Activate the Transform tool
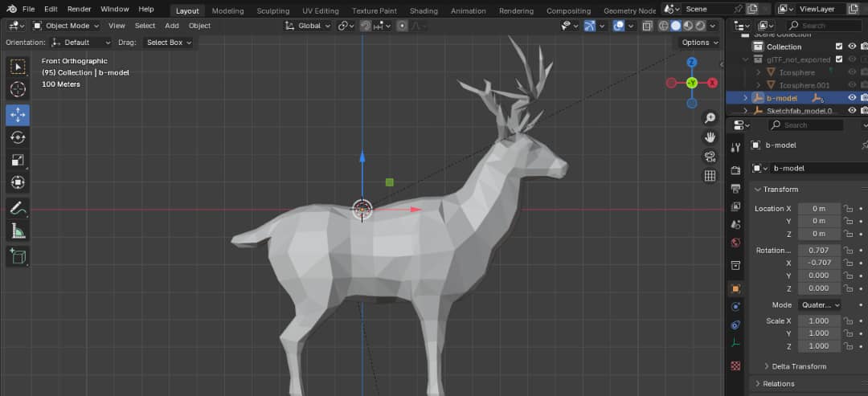This screenshot has height=396, width=868. tap(18, 182)
